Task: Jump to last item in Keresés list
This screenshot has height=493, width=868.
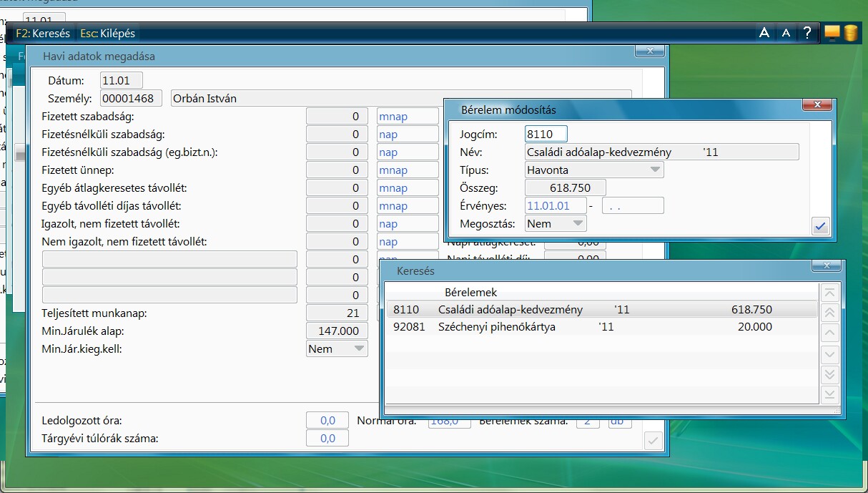Action: (829, 394)
